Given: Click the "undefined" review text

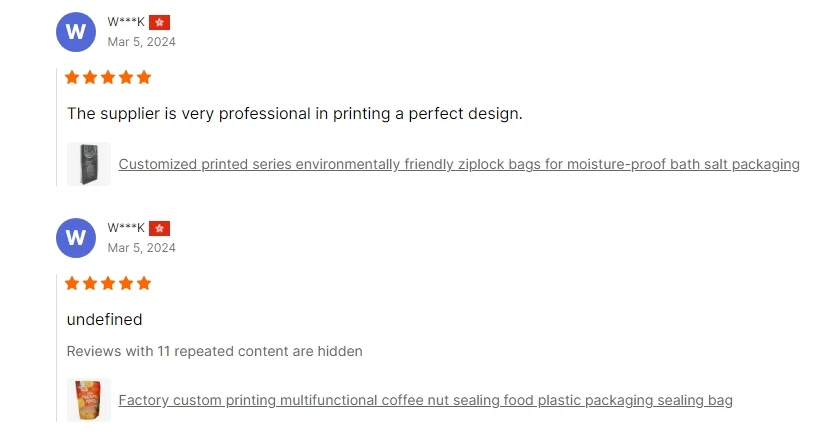Looking at the screenshot, I should point(104,320).
